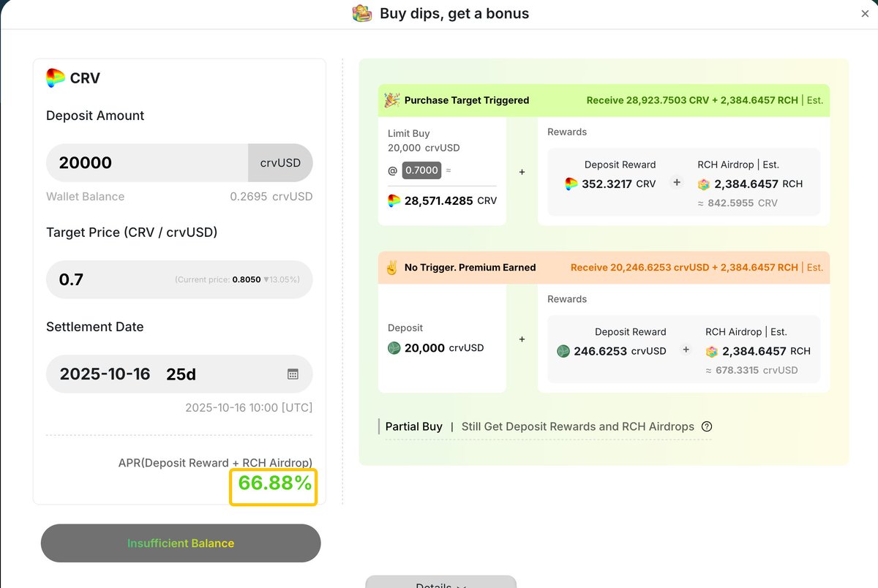Click the Partial Buy label

[x=414, y=426]
